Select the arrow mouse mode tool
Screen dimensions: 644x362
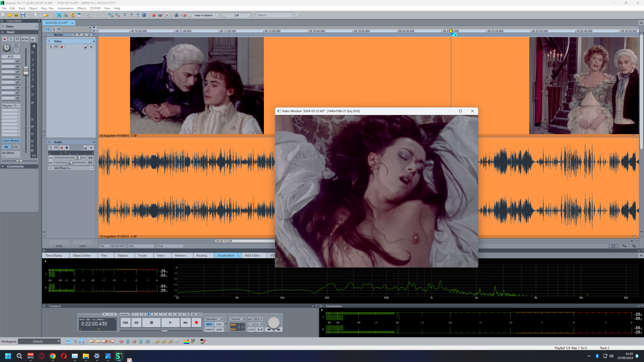point(36,15)
